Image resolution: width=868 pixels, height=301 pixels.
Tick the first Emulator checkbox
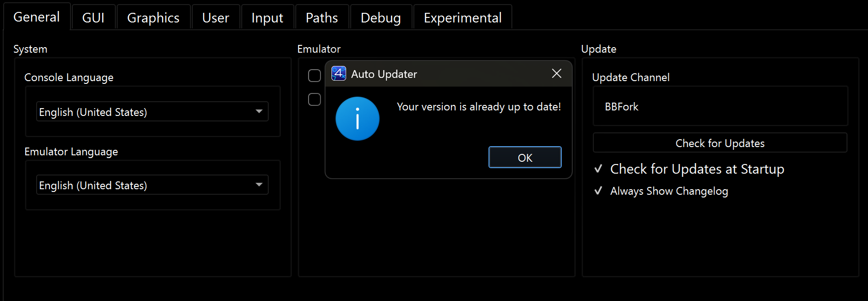pyautogui.click(x=315, y=76)
